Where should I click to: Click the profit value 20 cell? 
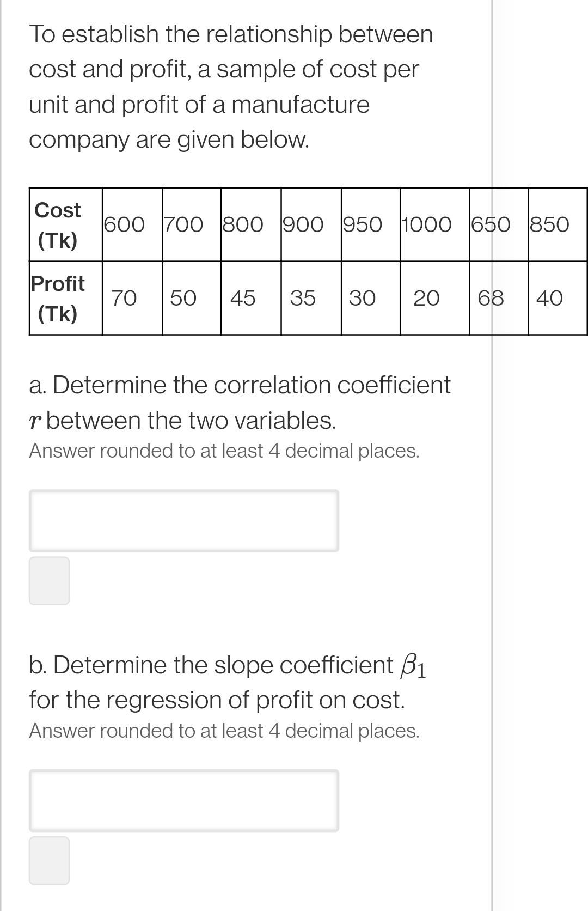pos(435,298)
